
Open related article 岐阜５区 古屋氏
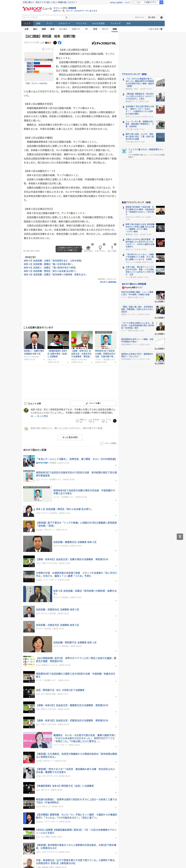click(53, 261)
